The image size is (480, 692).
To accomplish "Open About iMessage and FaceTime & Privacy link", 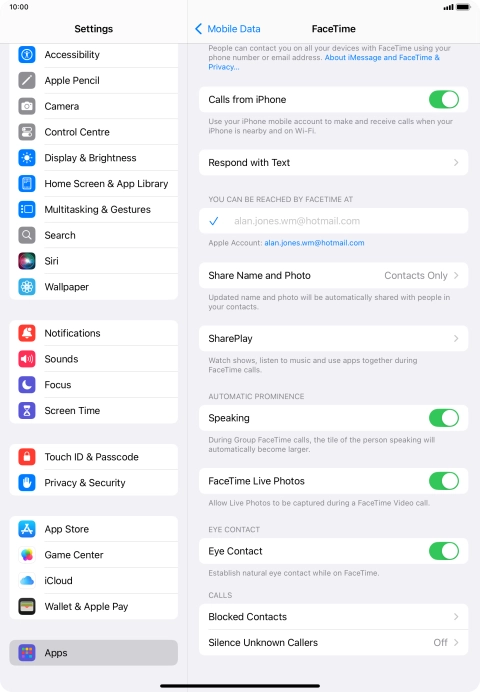I will click(x=324, y=62).
